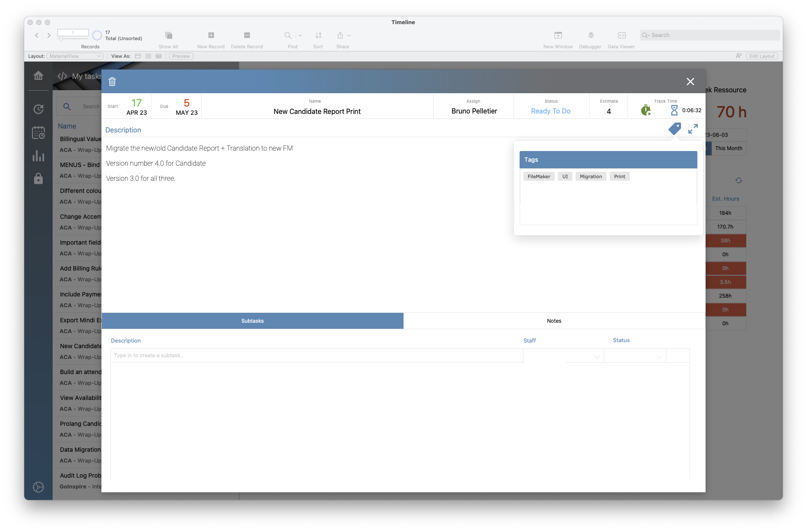807x532 pixels.
Task: Expand the description to full screen
Action: [x=693, y=129]
